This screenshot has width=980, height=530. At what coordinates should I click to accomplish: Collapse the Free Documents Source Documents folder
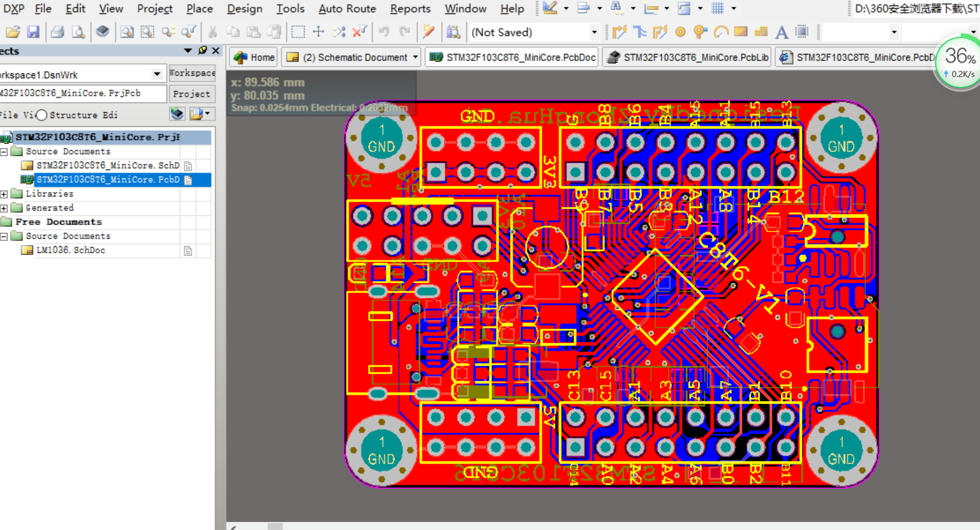tap(4, 236)
